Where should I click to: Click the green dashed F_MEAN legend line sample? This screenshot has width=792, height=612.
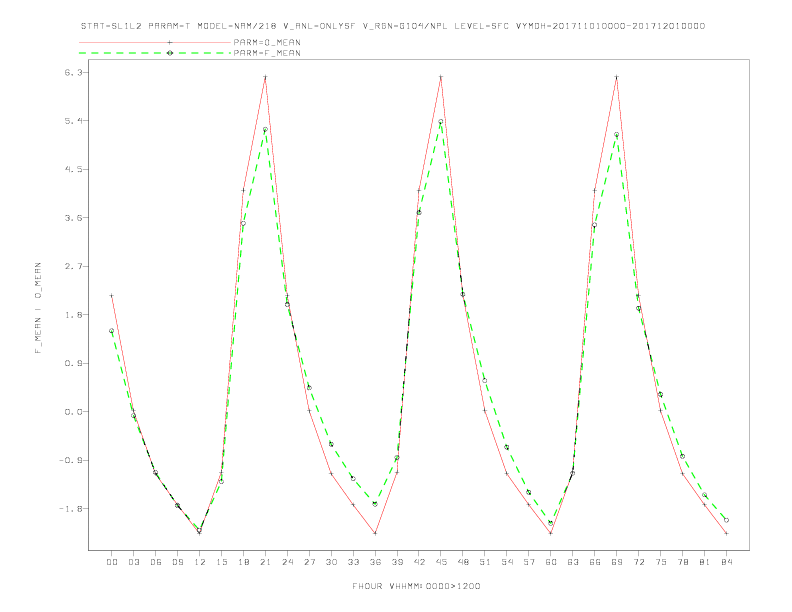pos(155,53)
